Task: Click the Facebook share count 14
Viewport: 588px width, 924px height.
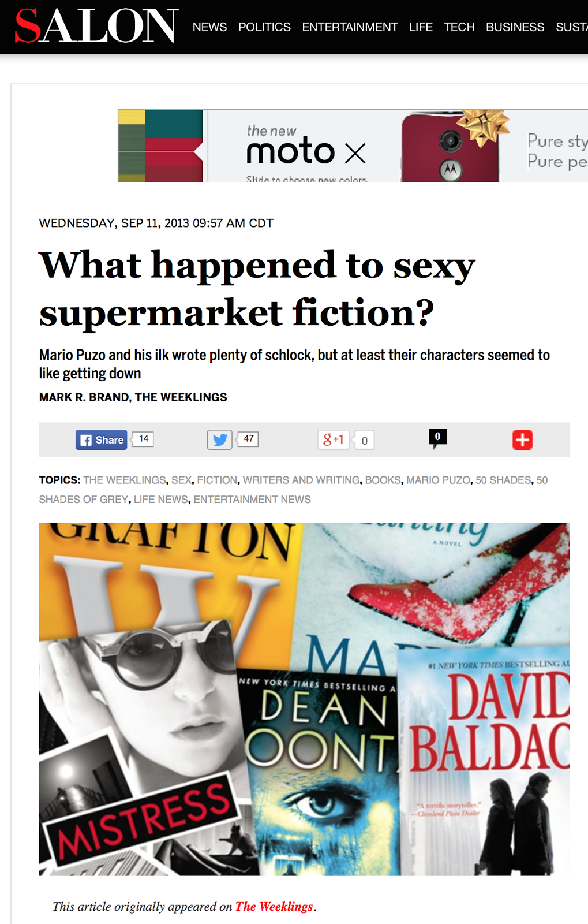Action: (144, 439)
